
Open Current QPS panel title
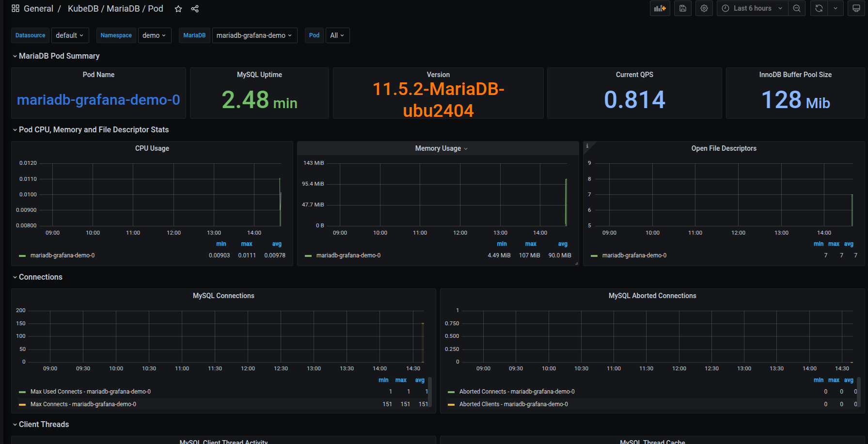pos(634,75)
